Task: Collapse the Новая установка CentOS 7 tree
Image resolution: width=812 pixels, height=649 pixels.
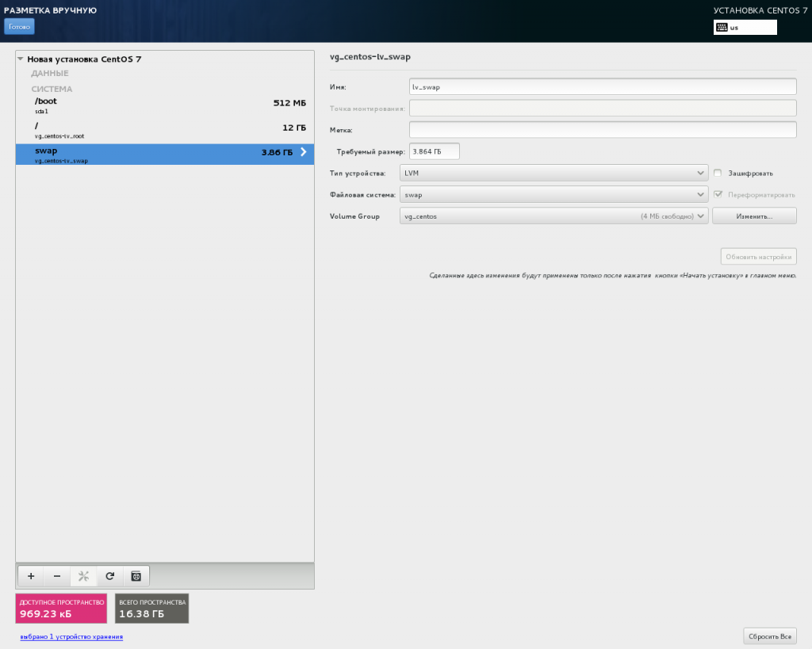Action: pos(21,59)
